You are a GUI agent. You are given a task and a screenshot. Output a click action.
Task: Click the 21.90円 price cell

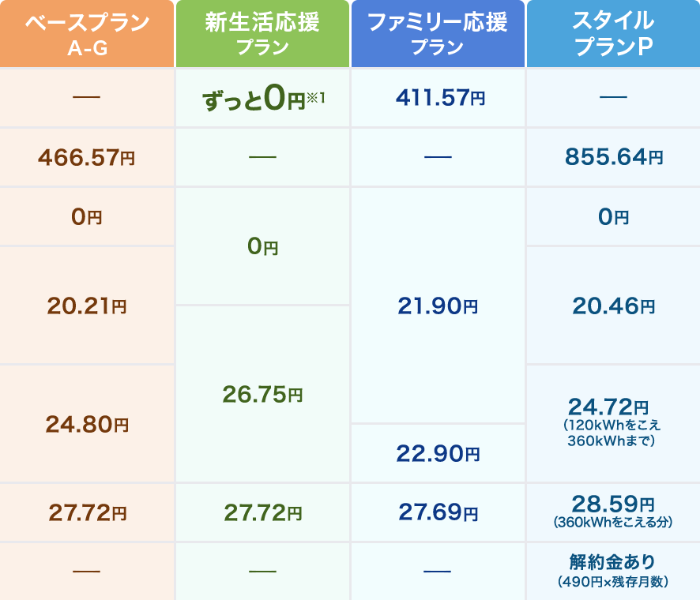pyautogui.click(x=437, y=306)
